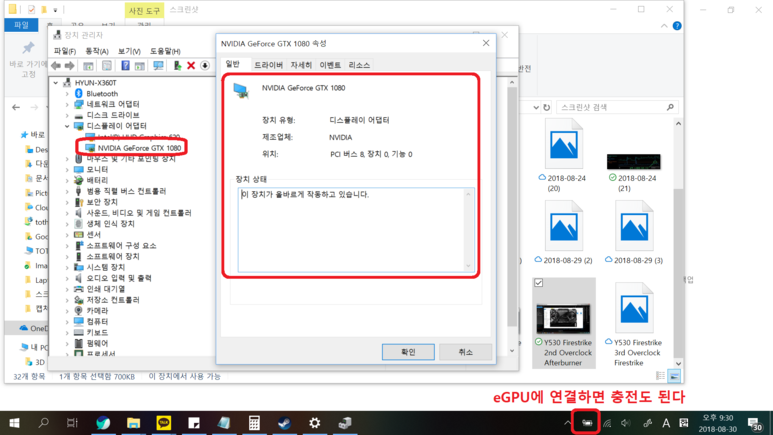Viewport: 773px width, 435px height.
Task: Expand the 모니터 category
Action: [x=67, y=169]
